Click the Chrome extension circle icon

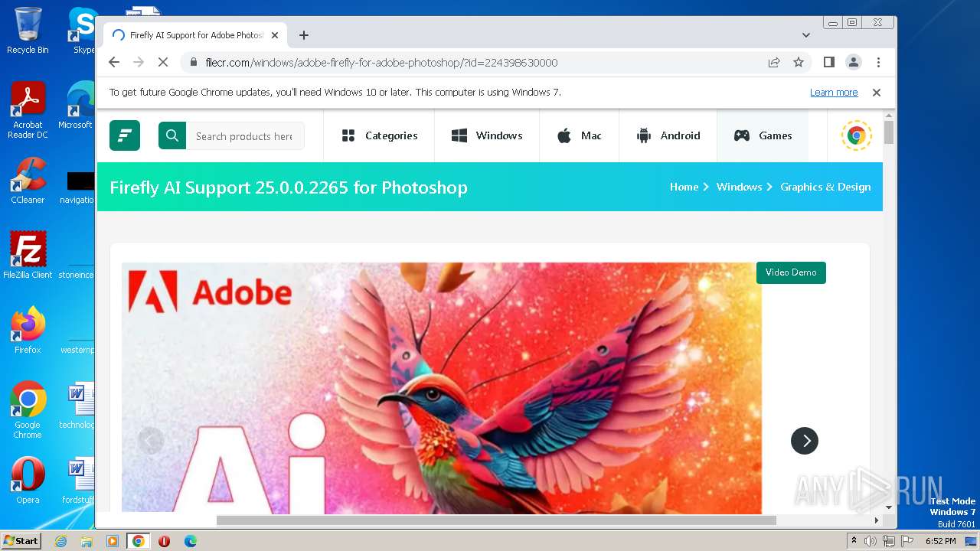coord(856,135)
